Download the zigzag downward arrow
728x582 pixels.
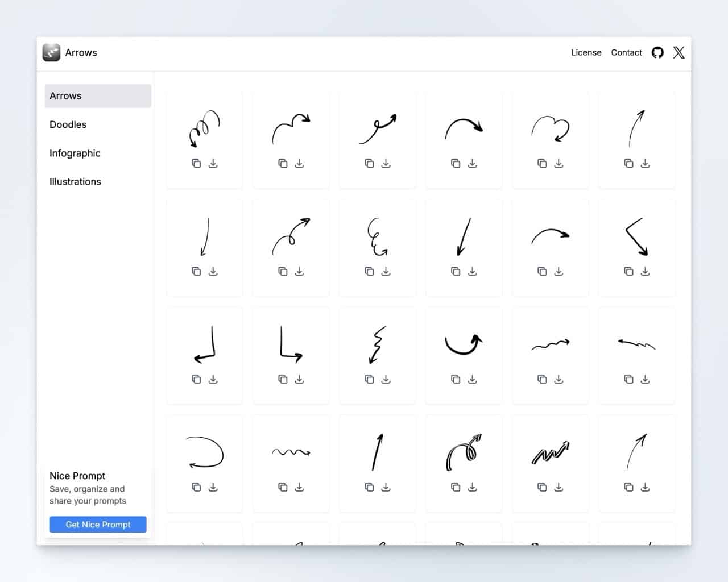coord(386,380)
